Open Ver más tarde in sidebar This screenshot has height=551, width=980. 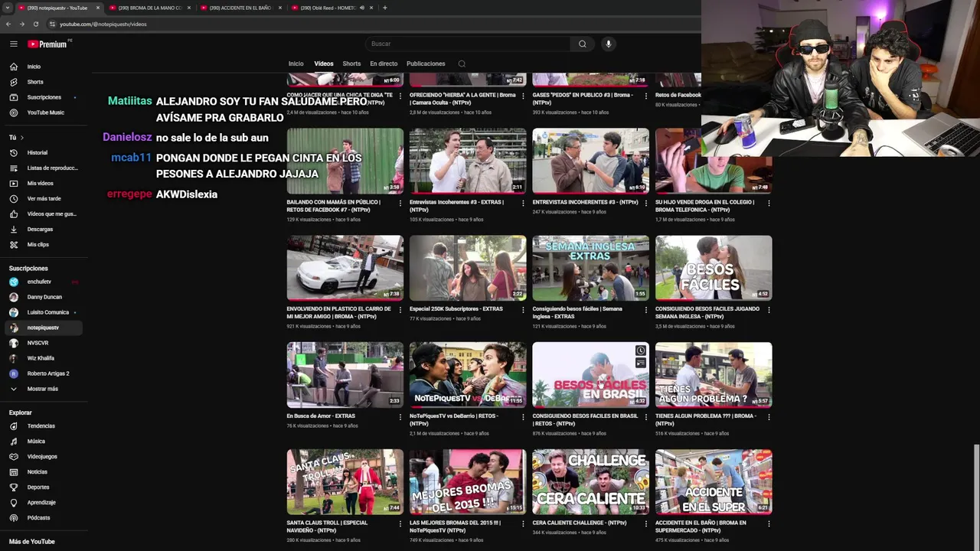click(44, 198)
